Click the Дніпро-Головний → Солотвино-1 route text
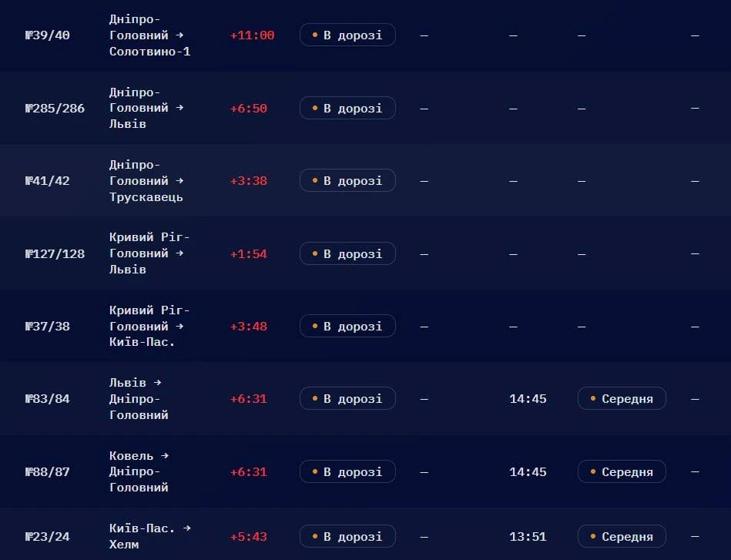Screen dimensions: 731x560 click(x=149, y=35)
